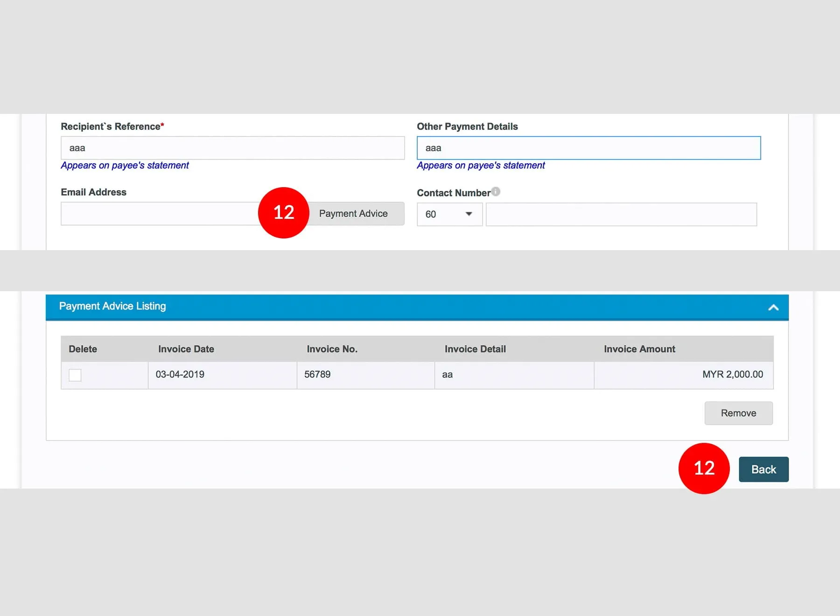Click the Invoice Detail column header
Screen dimensions: 840x616
coord(475,349)
